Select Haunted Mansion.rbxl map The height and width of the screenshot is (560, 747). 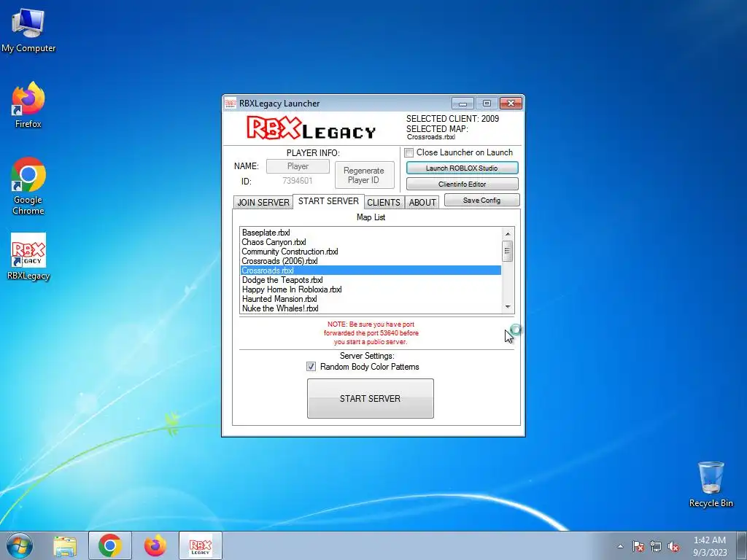tap(371, 299)
